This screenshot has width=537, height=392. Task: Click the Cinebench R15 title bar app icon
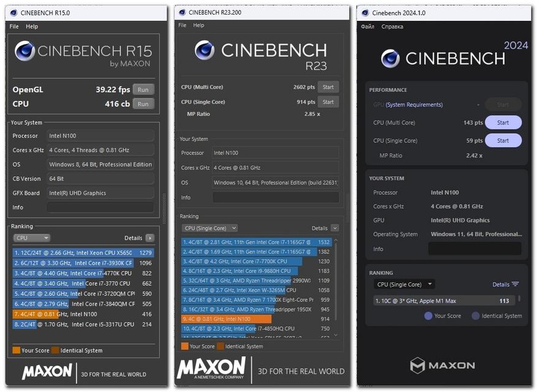point(13,13)
